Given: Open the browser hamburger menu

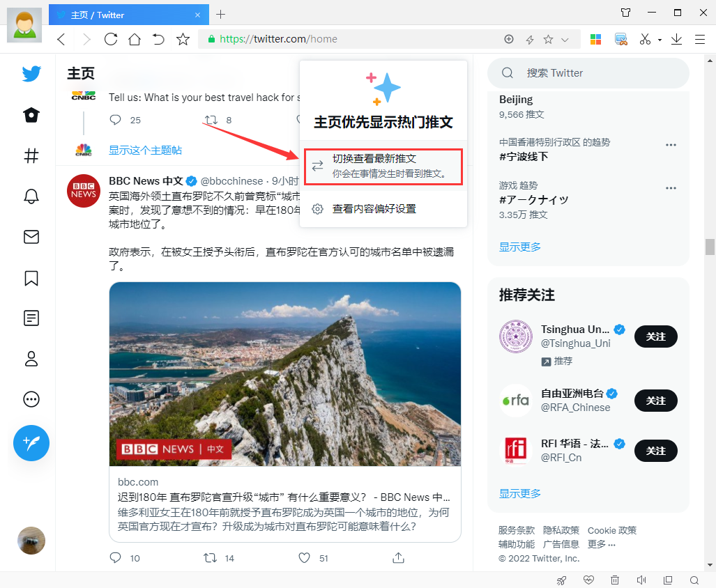Looking at the screenshot, I should [700, 39].
